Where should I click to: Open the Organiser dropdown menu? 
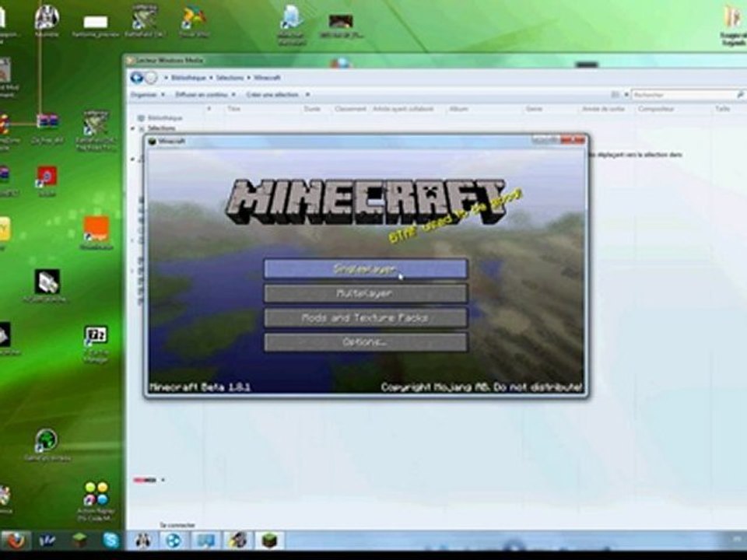(x=148, y=95)
